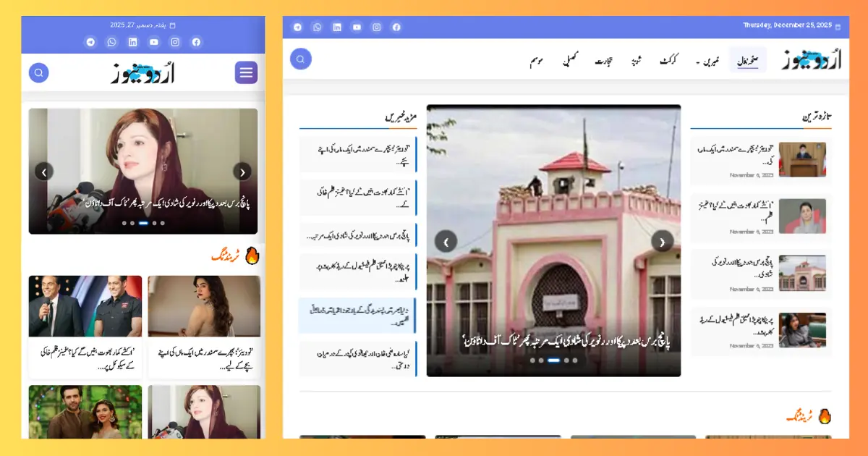Click the WhatsApp sharing icon in the header

pyautogui.click(x=317, y=27)
